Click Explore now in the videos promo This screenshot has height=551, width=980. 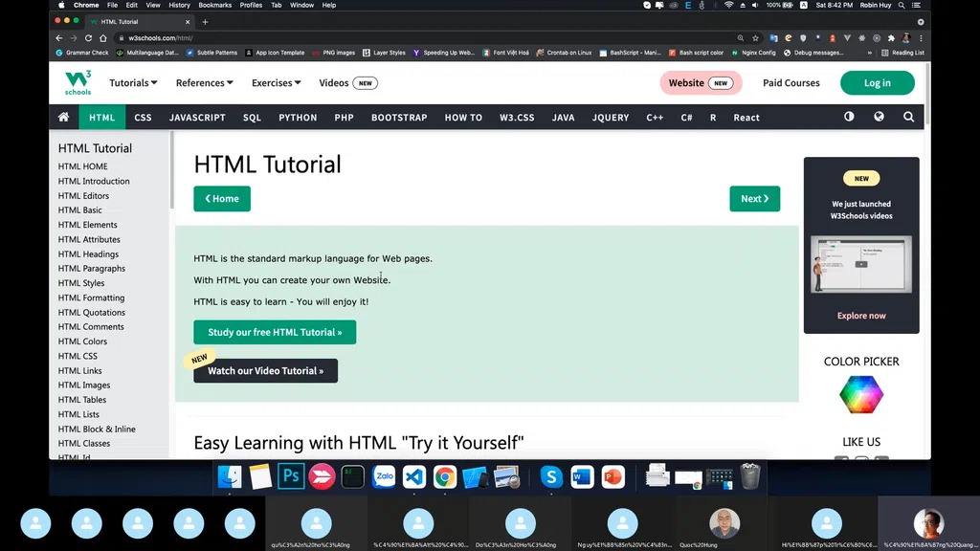coord(861,316)
